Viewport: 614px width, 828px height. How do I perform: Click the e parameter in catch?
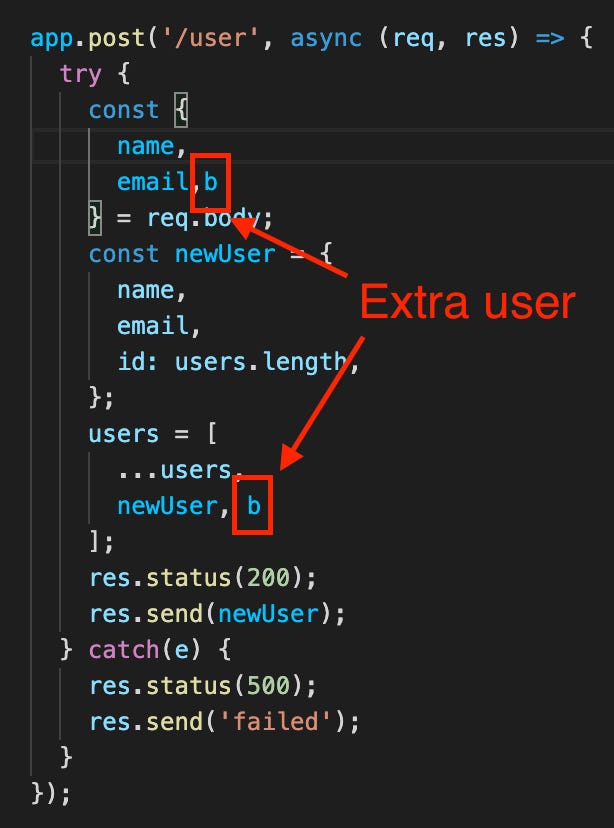(182, 650)
